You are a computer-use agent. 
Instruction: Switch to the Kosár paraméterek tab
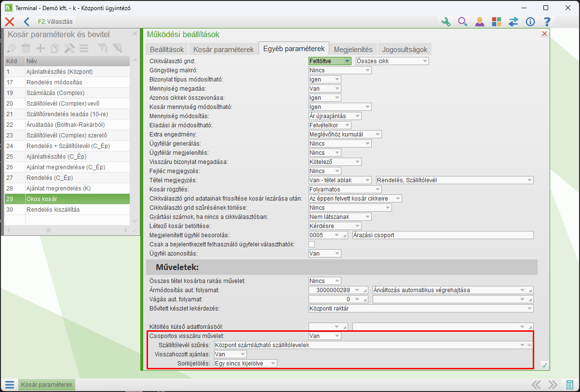pyautogui.click(x=223, y=50)
